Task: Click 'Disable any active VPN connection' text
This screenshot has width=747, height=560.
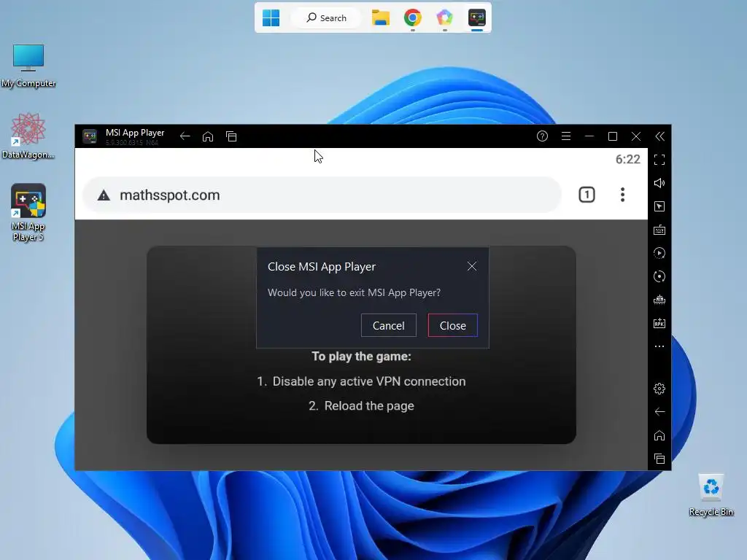Action: point(368,381)
